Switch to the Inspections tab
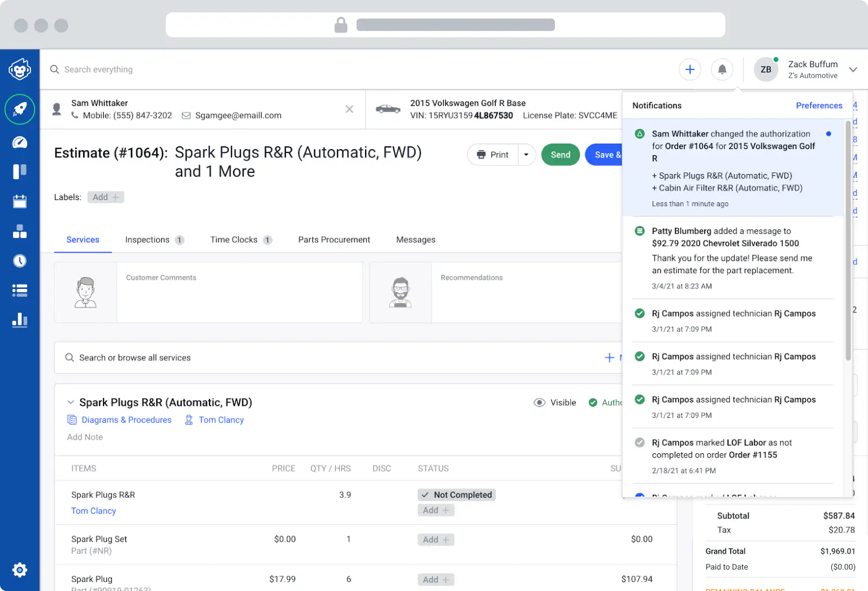Screen dimensions: 868x591 coord(148,240)
